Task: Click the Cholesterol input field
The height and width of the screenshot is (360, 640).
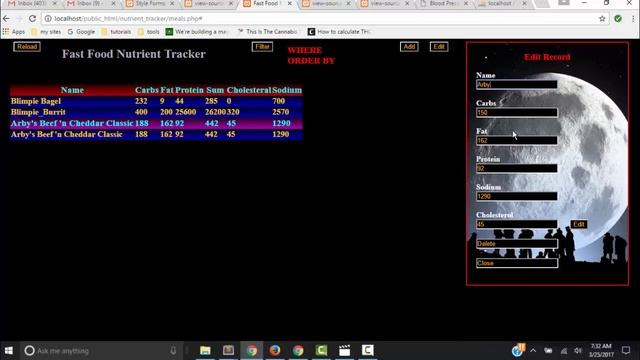Action: 516,224
